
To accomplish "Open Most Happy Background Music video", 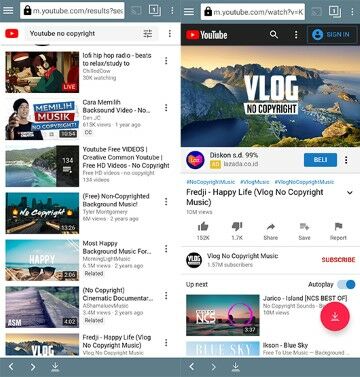I will (80, 260).
